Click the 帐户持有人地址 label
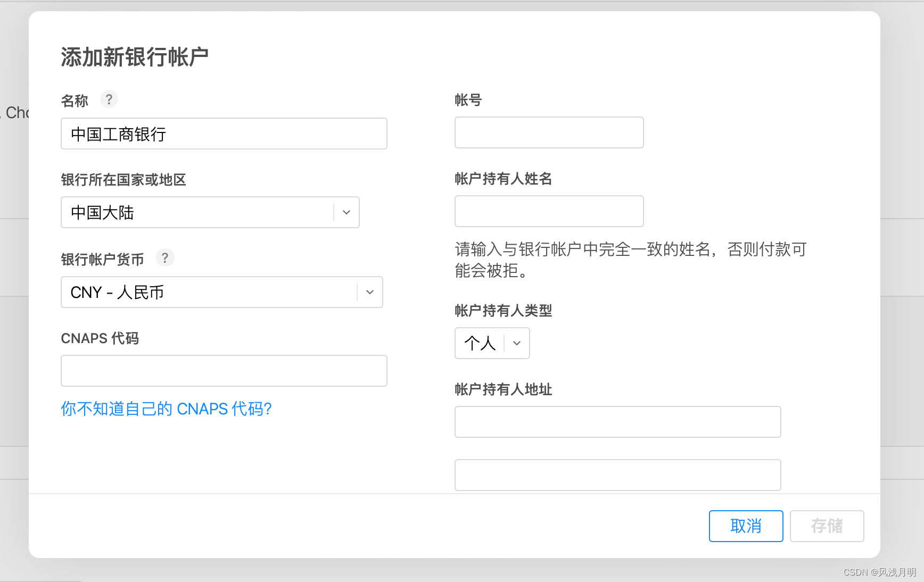 click(x=504, y=389)
